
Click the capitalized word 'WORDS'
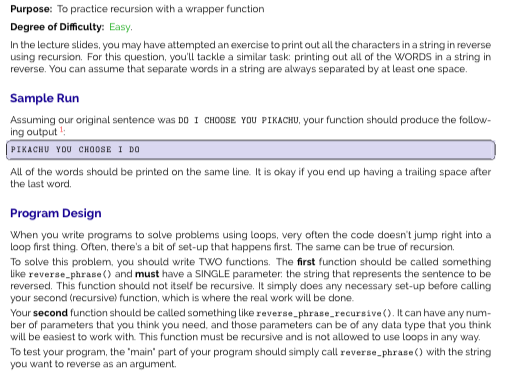pyautogui.click(x=413, y=57)
